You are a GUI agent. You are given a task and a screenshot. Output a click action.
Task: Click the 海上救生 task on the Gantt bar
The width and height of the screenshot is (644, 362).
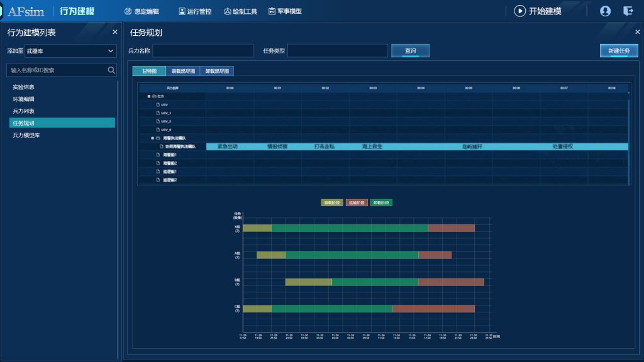[372, 146]
